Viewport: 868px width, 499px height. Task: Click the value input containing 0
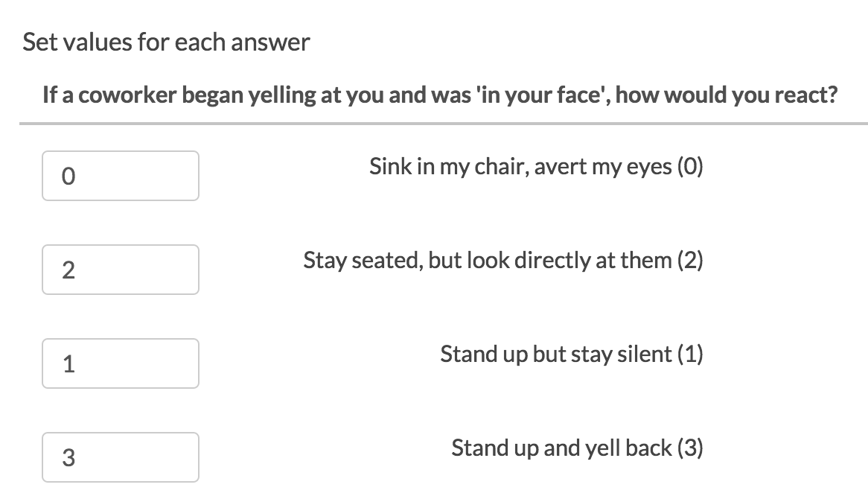[120, 176]
